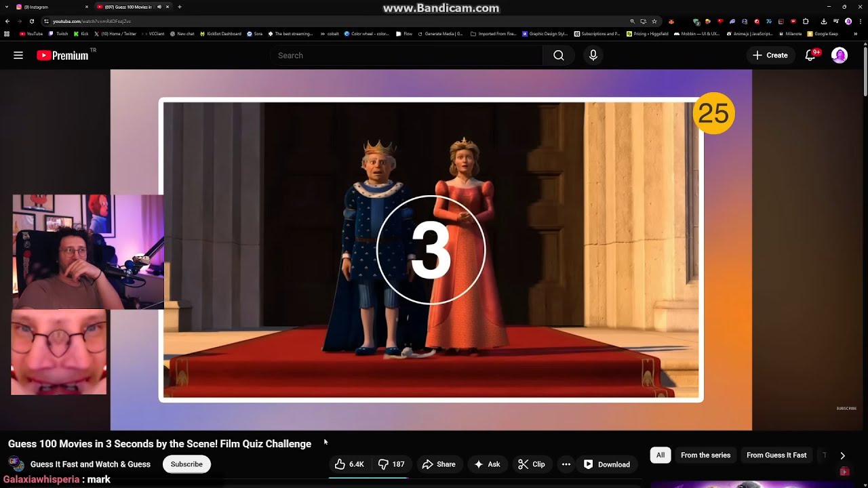Select the From the series chip

tap(705, 455)
